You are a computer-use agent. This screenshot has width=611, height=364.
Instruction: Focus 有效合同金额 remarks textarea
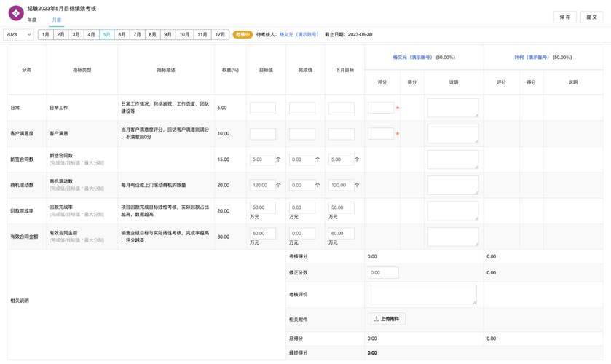pyautogui.click(x=453, y=237)
